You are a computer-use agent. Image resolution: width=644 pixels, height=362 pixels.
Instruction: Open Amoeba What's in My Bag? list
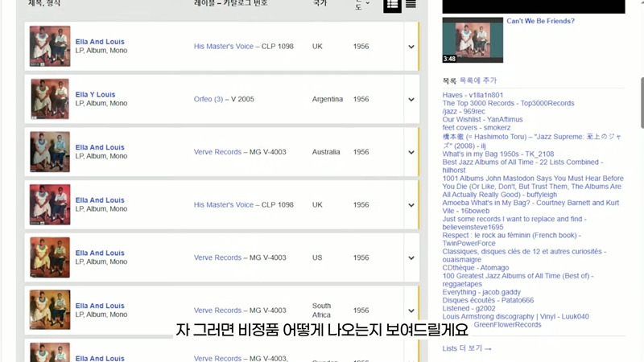pyautogui.click(x=530, y=207)
